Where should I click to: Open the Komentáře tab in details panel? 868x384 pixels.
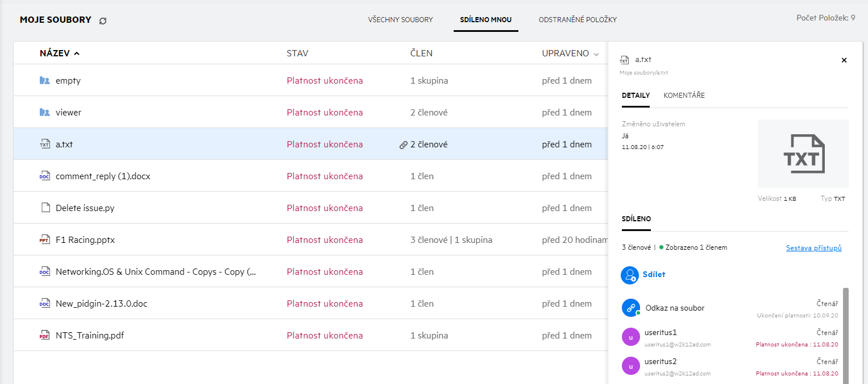pos(684,96)
